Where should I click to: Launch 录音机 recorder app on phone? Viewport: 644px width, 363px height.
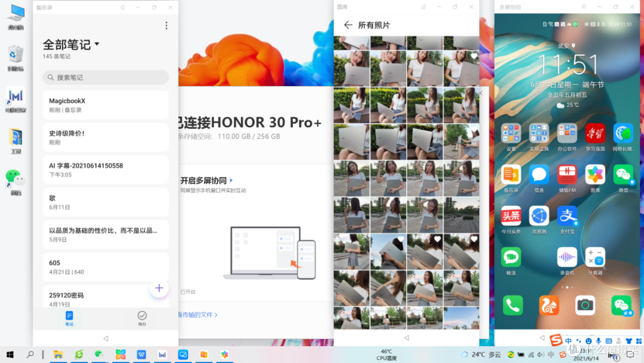[x=567, y=261]
